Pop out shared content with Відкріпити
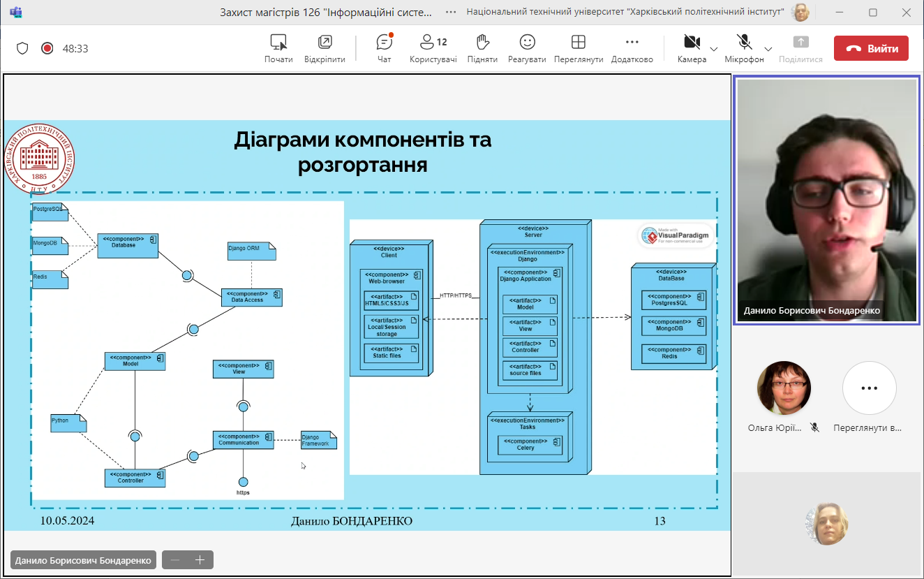Screen dimensions: 924x579 pos(325,47)
